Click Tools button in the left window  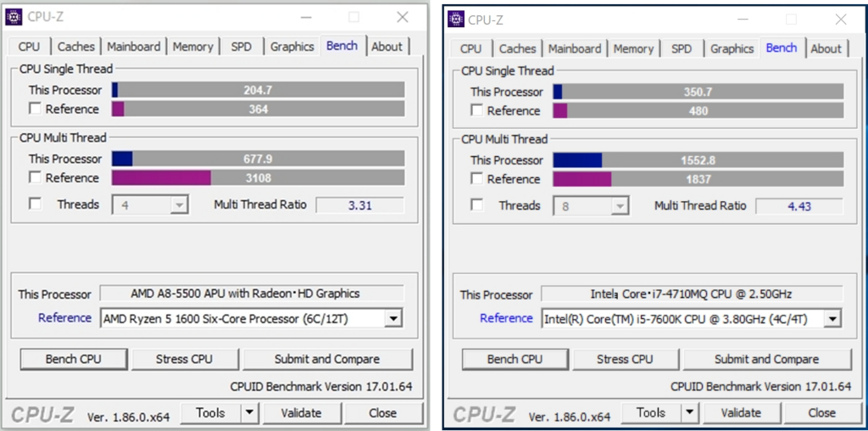pos(211,412)
